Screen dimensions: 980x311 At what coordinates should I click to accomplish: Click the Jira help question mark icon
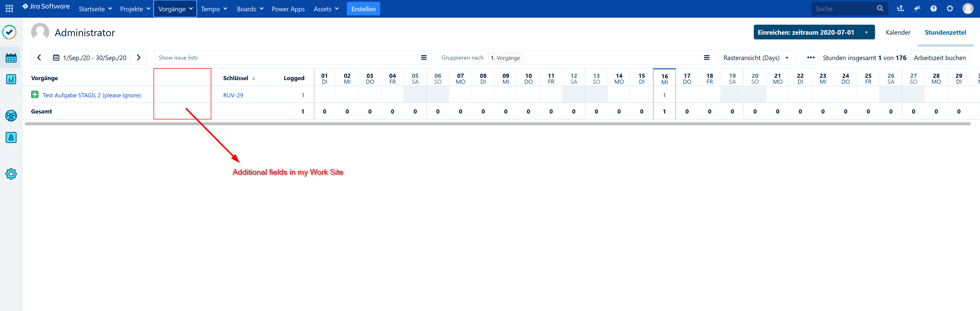(933, 8)
